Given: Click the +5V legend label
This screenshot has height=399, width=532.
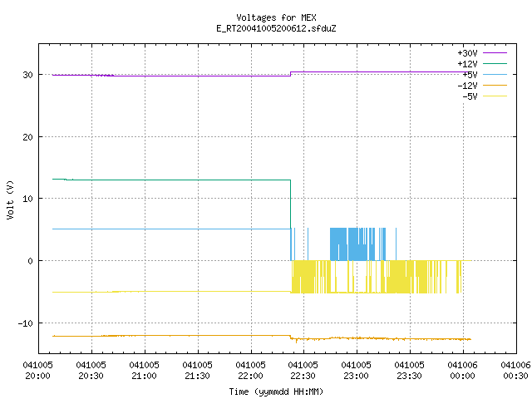Looking at the screenshot, I should [470, 75].
